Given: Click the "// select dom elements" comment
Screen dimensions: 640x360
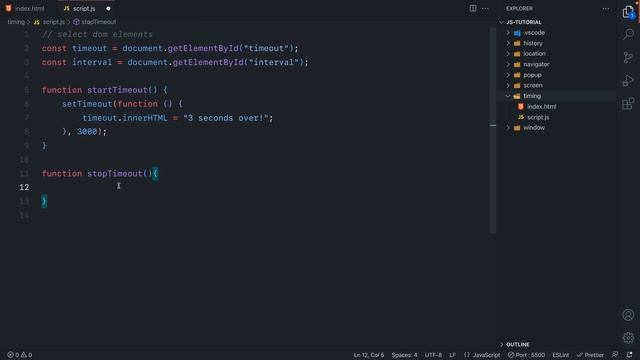Looking at the screenshot, I should coord(97,35).
